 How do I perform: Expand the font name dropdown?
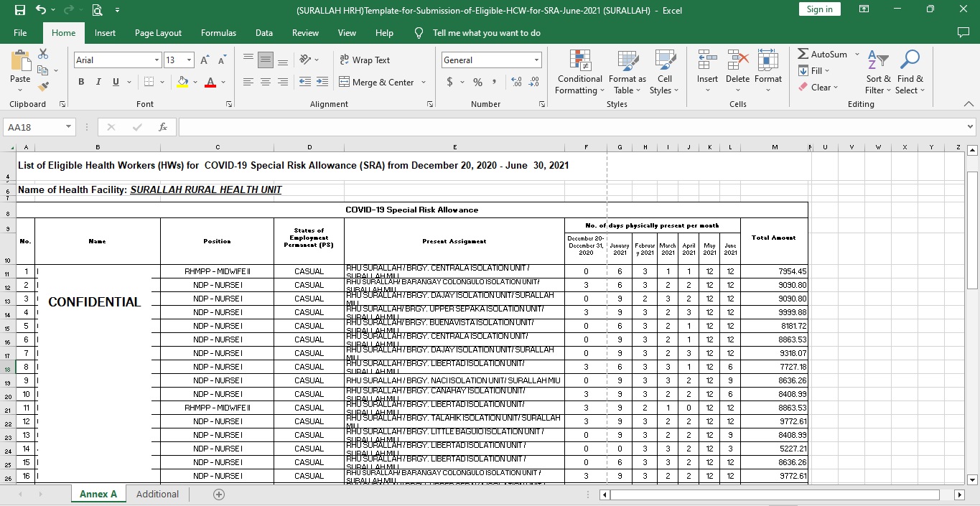tap(157, 60)
